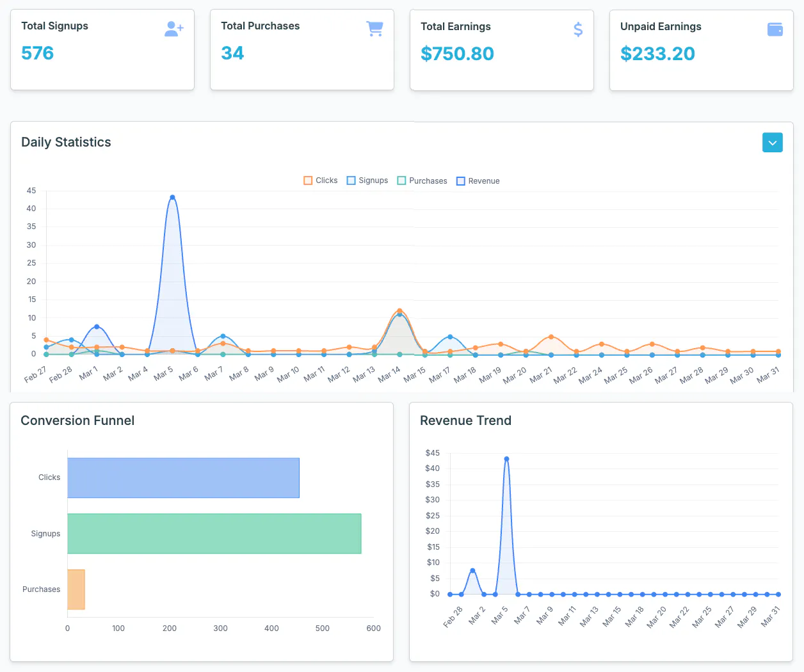Toggle the Revenue series in the chart legend
The image size is (804, 672).
478,181
